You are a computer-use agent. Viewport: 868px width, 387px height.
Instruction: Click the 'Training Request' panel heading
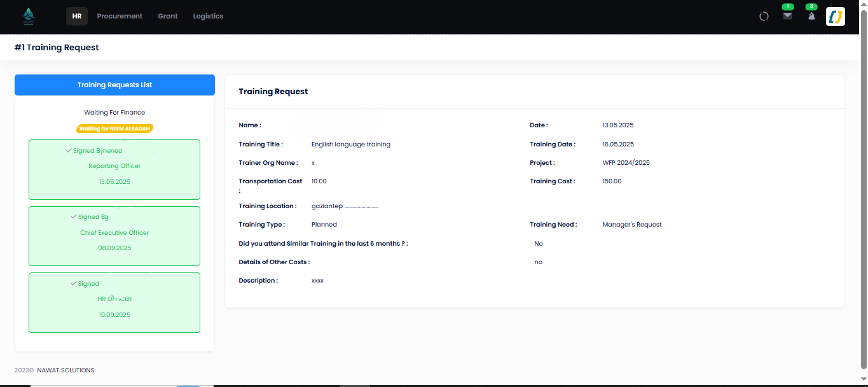pos(273,92)
